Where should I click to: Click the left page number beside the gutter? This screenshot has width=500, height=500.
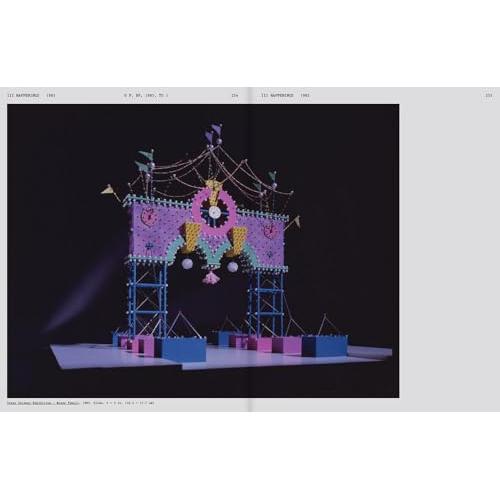click(235, 95)
